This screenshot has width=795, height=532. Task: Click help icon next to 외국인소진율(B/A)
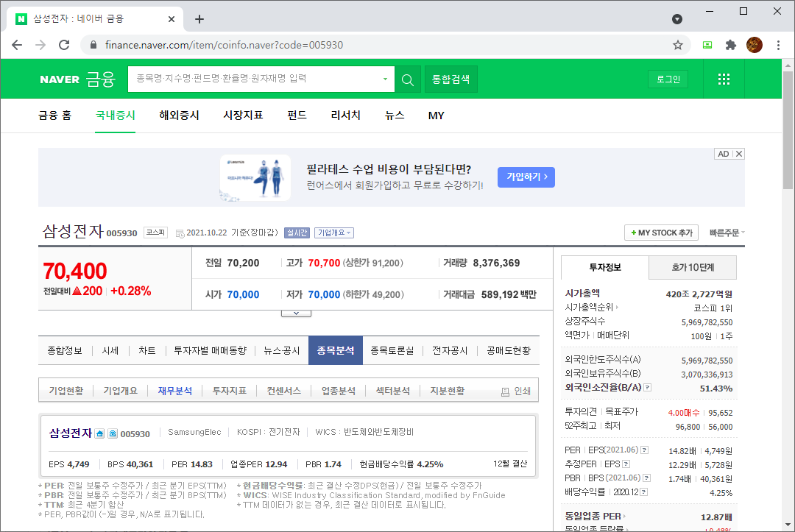click(648, 388)
